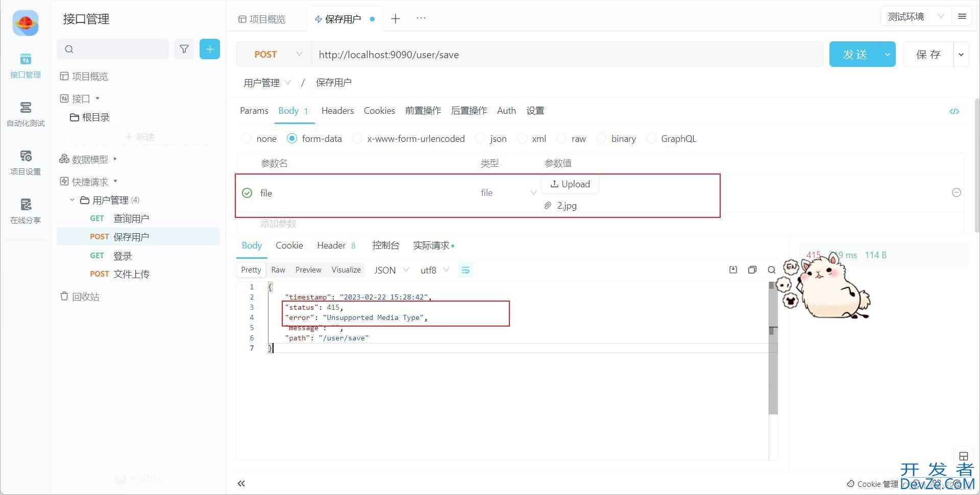The image size is (980, 495).
Task: Search within the response body
Action: coord(772,270)
